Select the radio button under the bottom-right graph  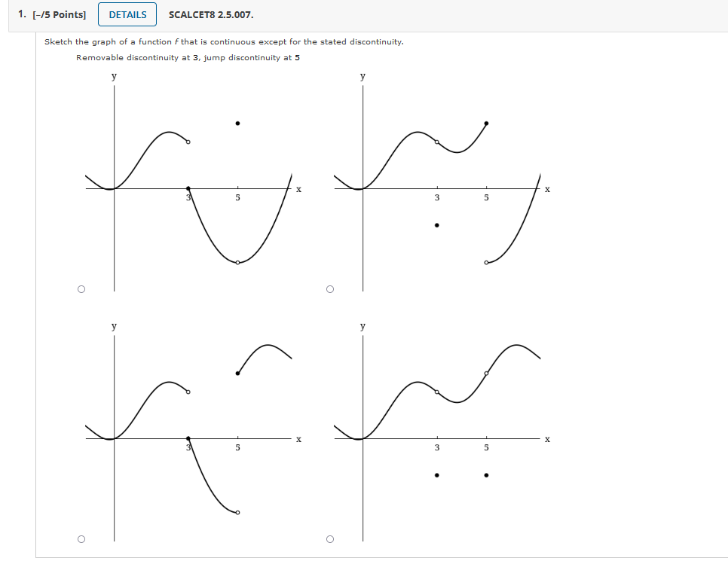click(x=329, y=538)
